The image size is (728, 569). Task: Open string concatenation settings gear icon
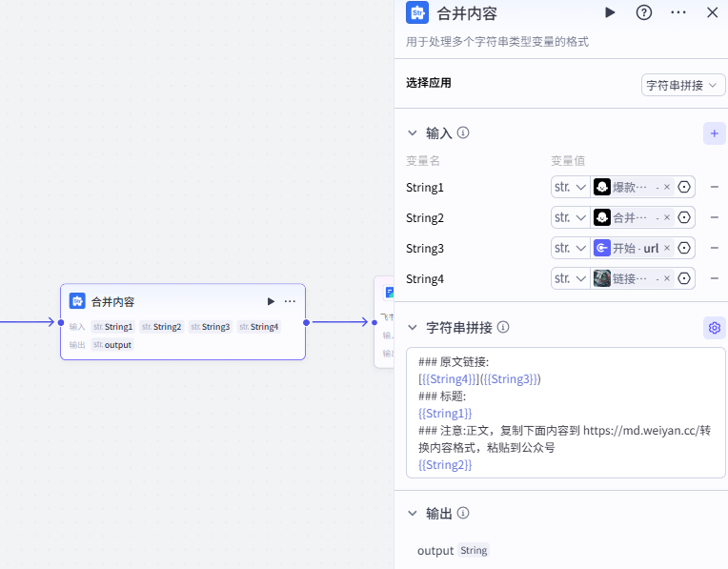pyautogui.click(x=714, y=328)
